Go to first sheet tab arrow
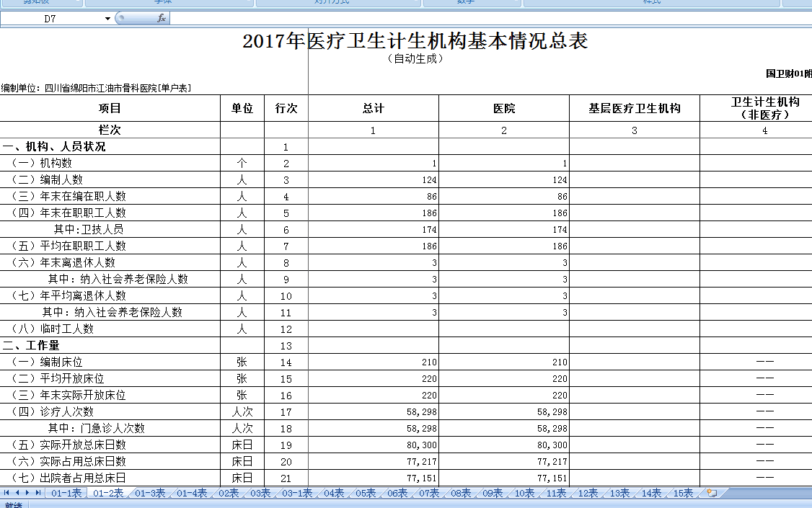 pyautogui.click(x=6, y=493)
